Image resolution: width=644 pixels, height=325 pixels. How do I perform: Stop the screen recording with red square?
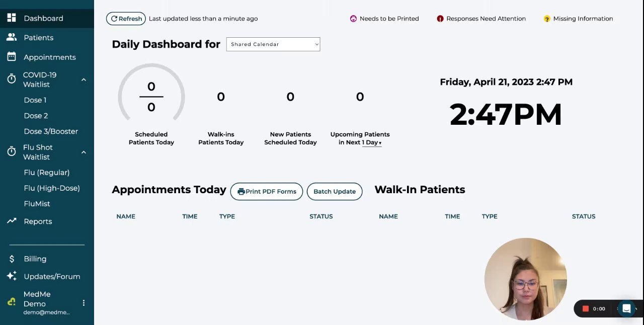click(586, 308)
